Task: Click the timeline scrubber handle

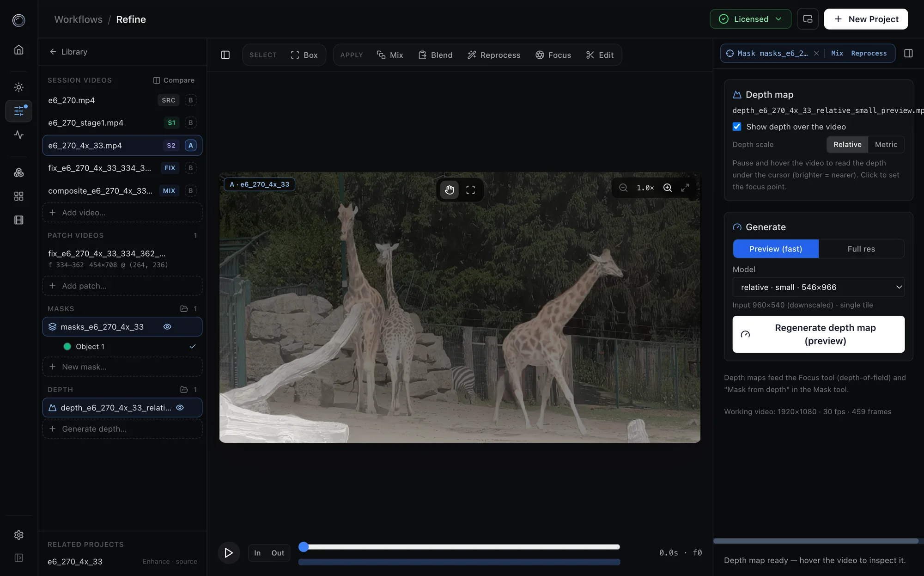Action: pyautogui.click(x=304, y=547)
